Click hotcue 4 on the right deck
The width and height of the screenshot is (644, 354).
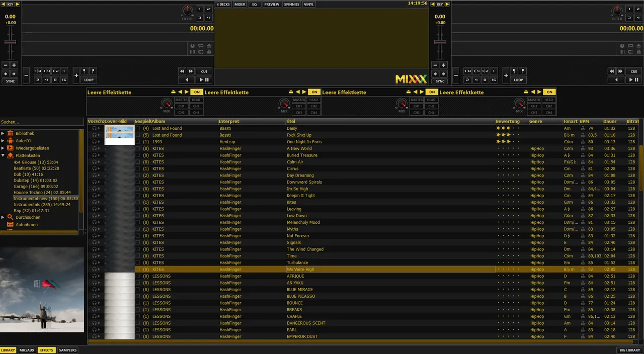coord(638,18)
